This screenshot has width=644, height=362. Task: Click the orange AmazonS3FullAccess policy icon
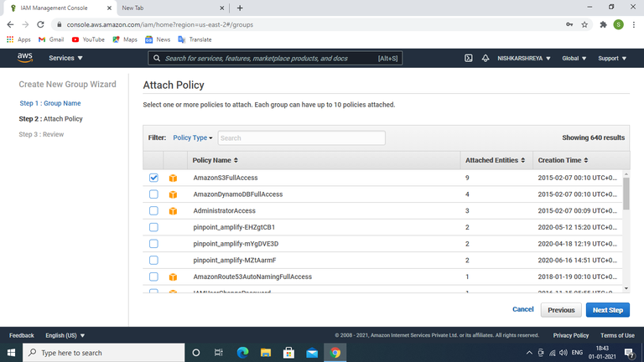point(173,178)
